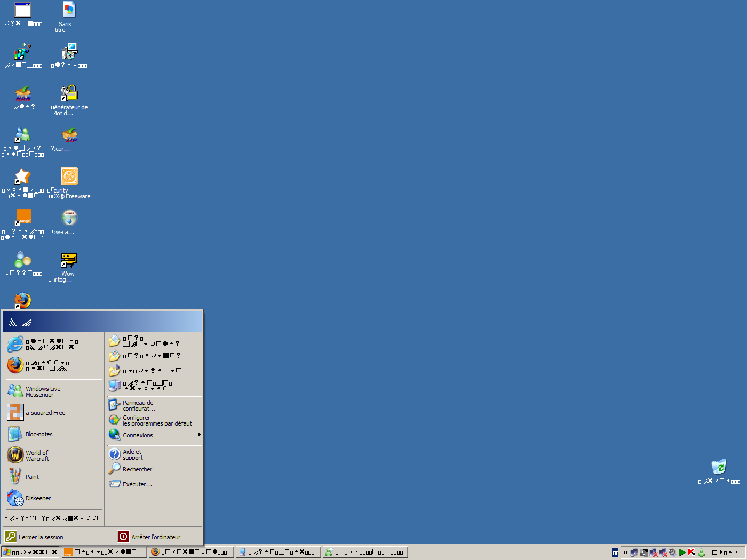The width and height of the screenshot is (747, 560).
Task: Open Panneau de configuration
Action: (x=138, y=405)
